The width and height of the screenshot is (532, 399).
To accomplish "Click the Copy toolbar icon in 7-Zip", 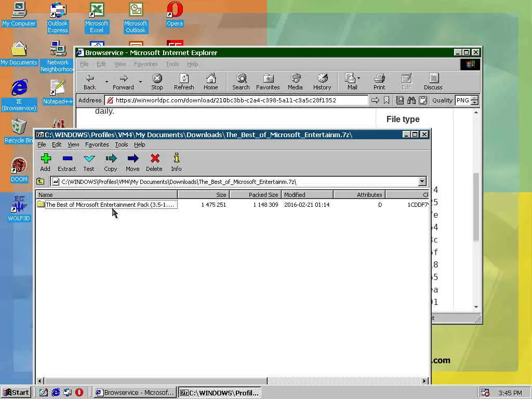I will (x=111, y=163).
